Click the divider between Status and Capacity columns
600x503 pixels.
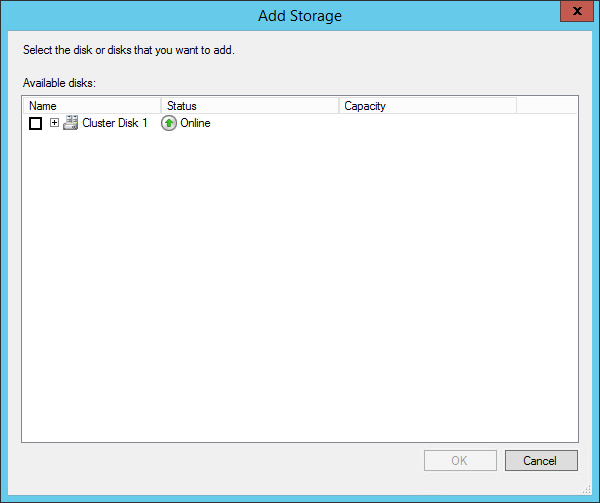tap(339, 105)
